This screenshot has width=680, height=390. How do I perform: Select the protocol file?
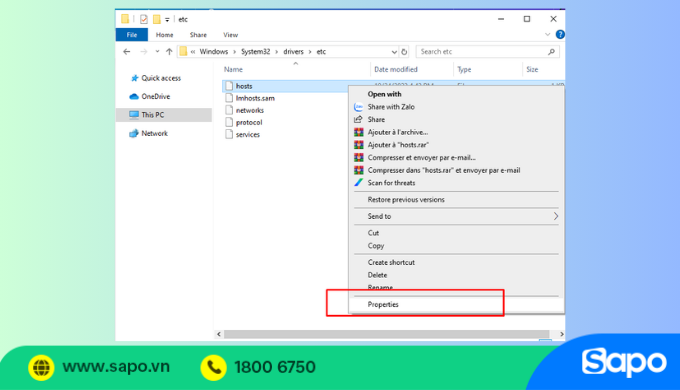click(x=249, y=122)
